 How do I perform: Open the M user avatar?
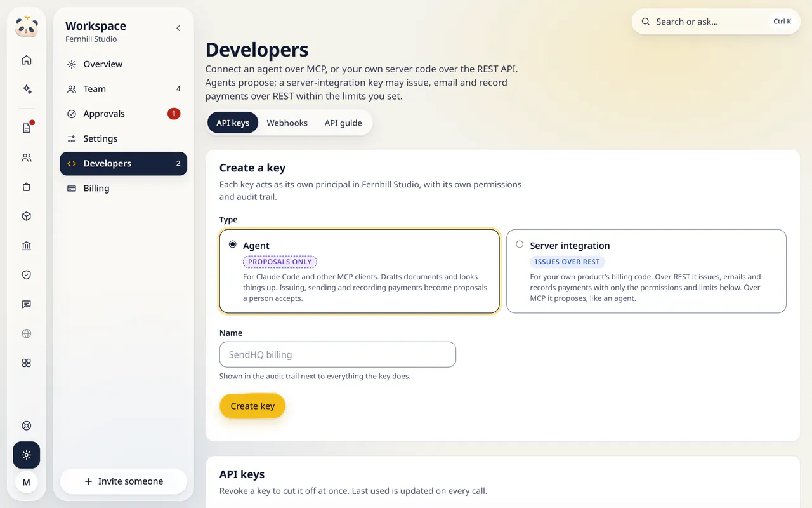coord(27,483)
